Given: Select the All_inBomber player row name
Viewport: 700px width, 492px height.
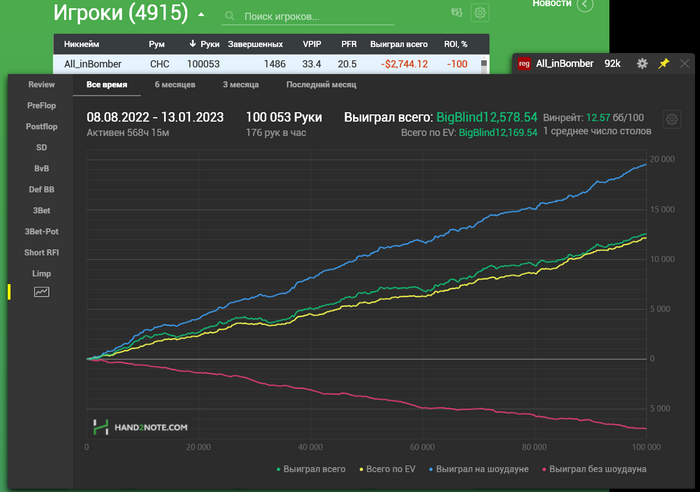Looking at the screenshot, I should tap(92, 64).
